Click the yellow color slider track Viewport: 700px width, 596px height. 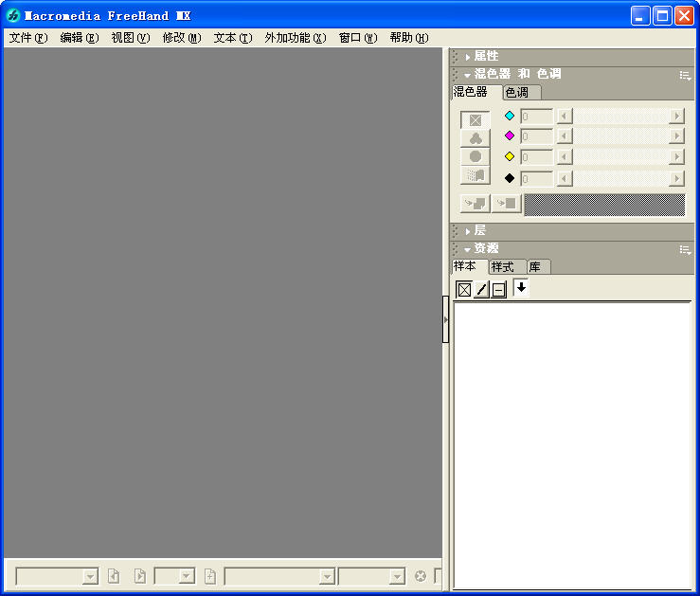(621, 157)
